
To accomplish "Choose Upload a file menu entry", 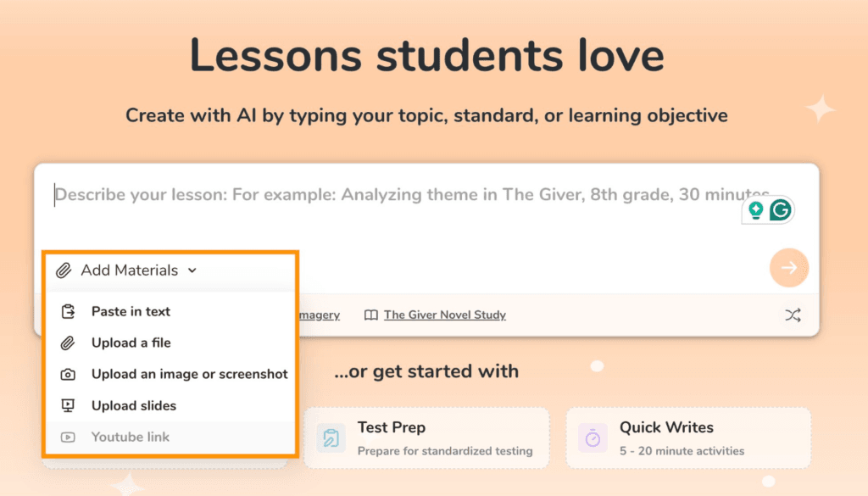I will [131, 343].
